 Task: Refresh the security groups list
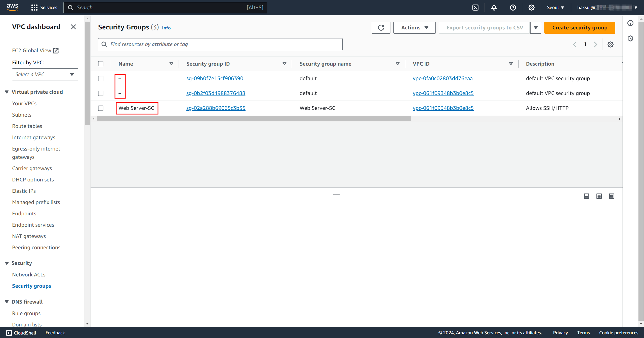[381, 28]
